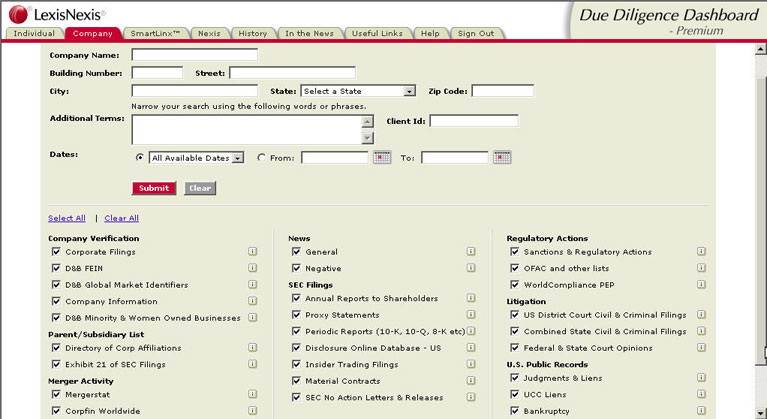767x419 pixels.
Task: Show info for OFAC and other lists
Action: pos(701,268)
